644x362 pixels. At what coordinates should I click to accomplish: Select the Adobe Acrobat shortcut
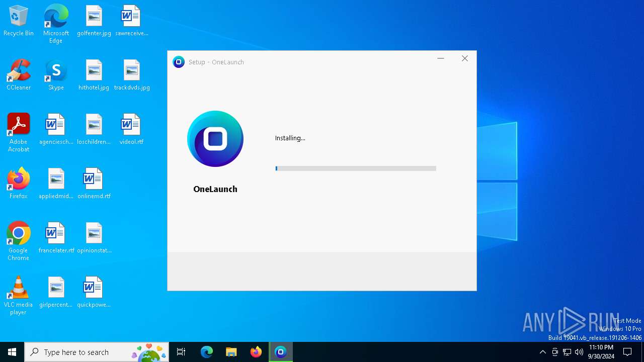pyautogui.click(x=19, y=133)
